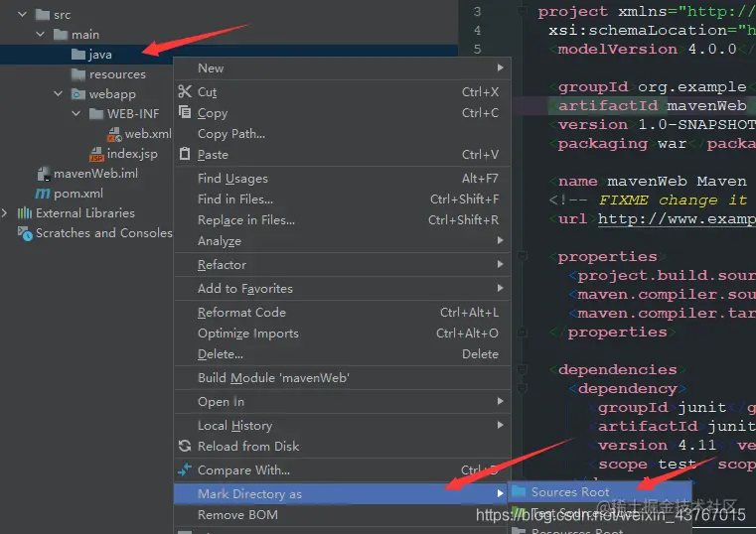This screenshot has height=534, width=756.
Task: Select Build Module 'mavenWeb' entry
Action: pyautogui.click(x=342, y=377)
